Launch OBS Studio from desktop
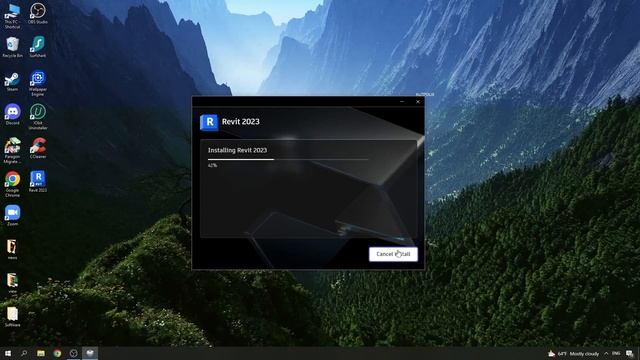 point(38,14)
